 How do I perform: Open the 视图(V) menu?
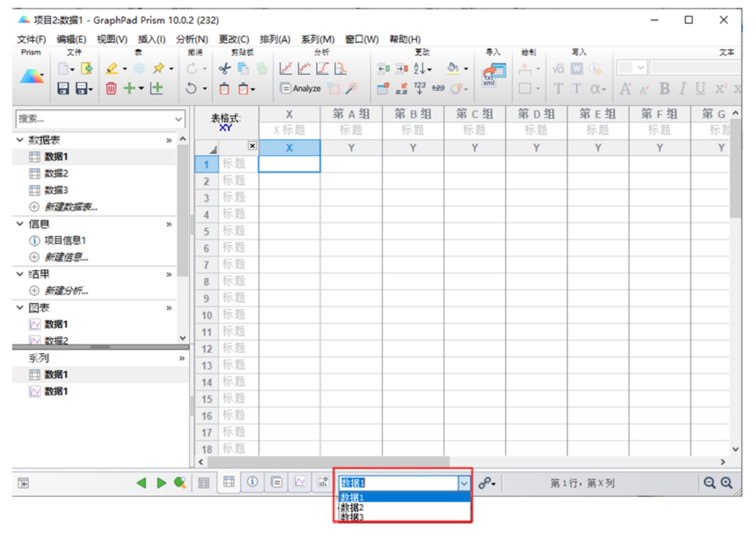(x=112, y=39)
